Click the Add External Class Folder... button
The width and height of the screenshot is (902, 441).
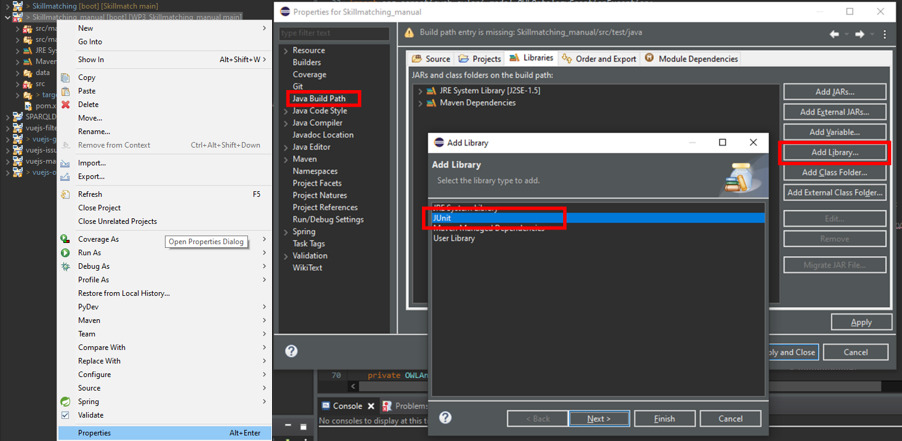(834, 193)
